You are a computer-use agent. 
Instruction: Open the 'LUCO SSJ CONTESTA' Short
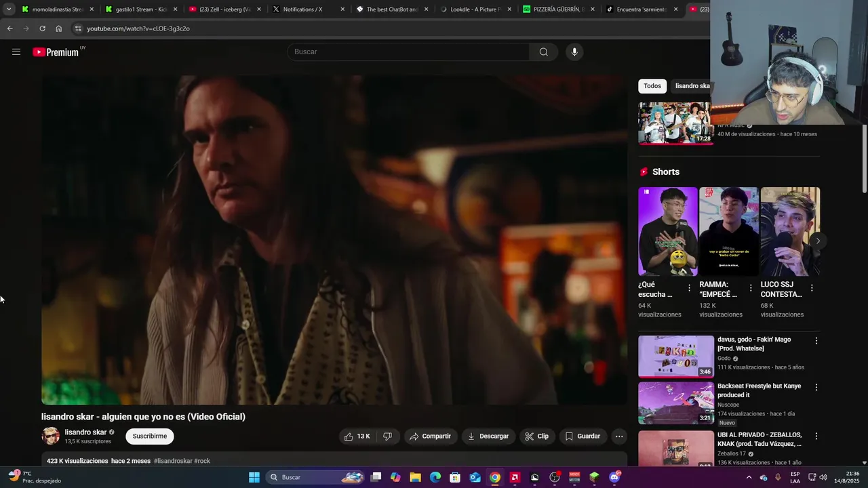coord(790,231)
